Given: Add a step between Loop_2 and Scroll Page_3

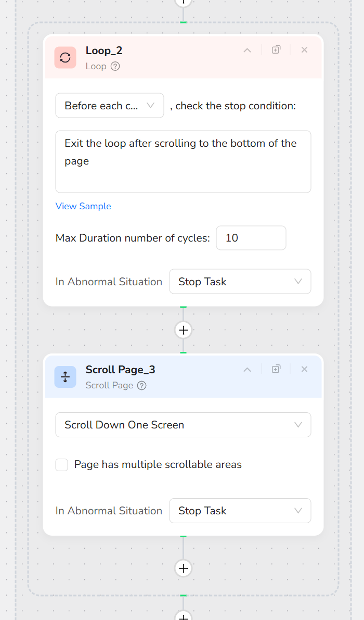Looking at the screenshot, I should pos(183,330).
